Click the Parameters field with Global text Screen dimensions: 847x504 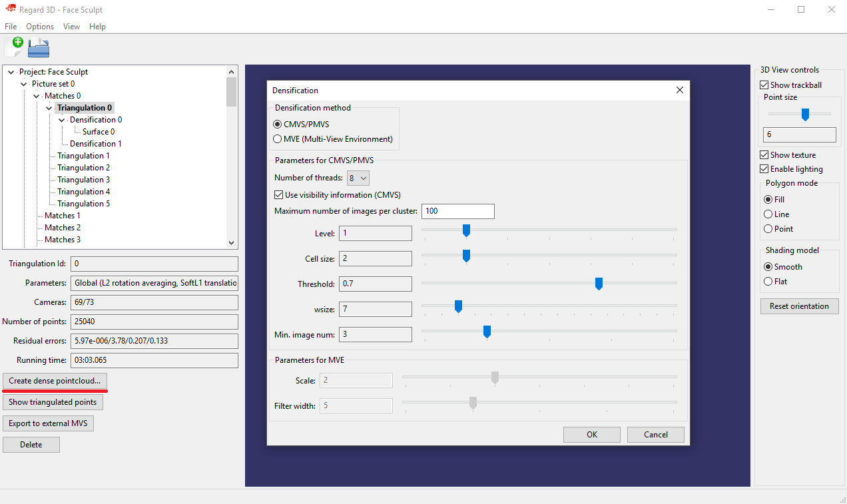tap(154, 283)
